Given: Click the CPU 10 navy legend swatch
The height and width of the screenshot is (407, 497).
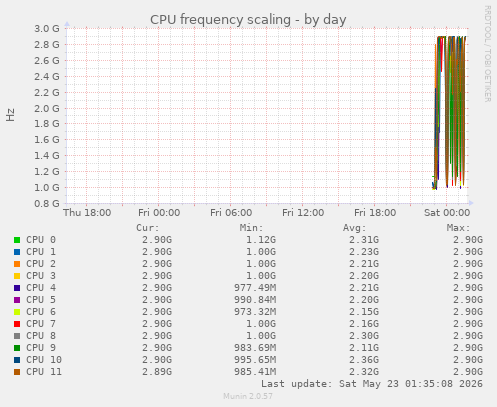Looking at the screenshot, I should (x=17, y=360).
